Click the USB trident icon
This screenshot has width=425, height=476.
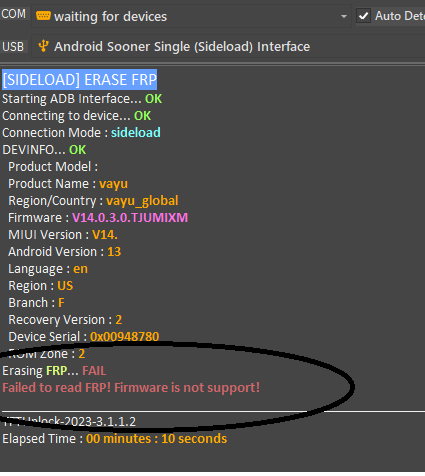pyautogui.click(x=43, y=46)
